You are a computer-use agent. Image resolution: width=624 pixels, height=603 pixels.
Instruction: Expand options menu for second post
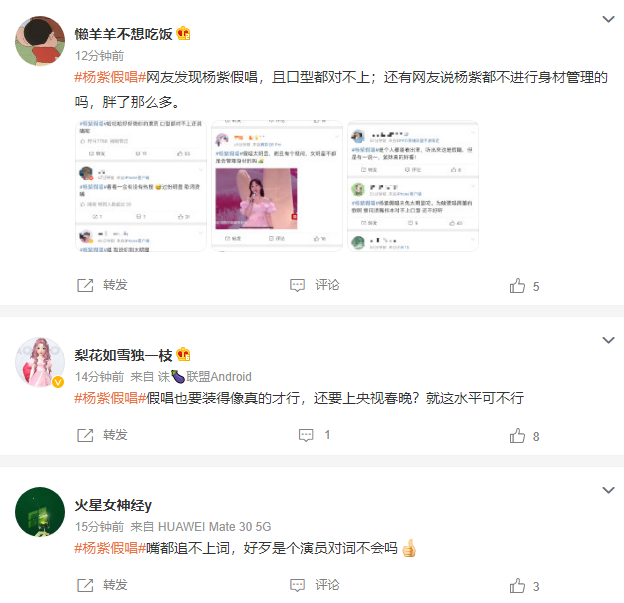click(608, 340)
